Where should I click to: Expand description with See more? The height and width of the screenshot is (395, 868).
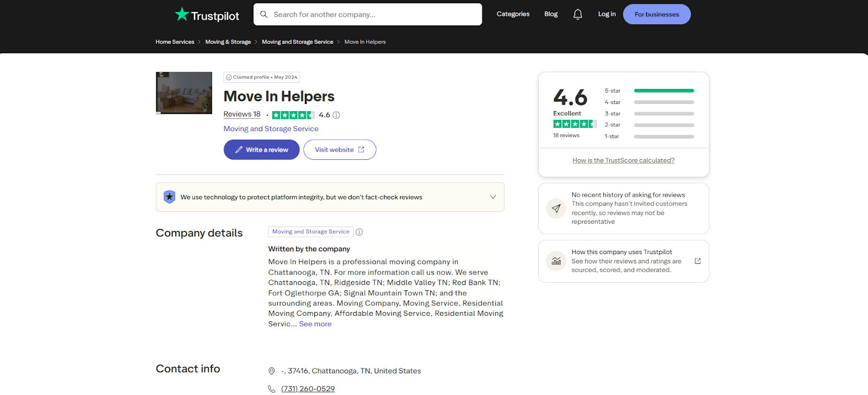[x=315, y=324]
